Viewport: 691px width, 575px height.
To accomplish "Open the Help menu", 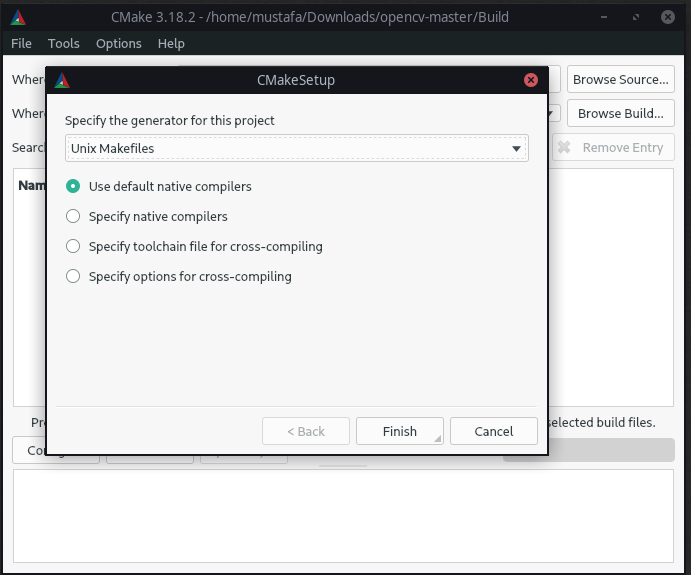I will 171,43.
